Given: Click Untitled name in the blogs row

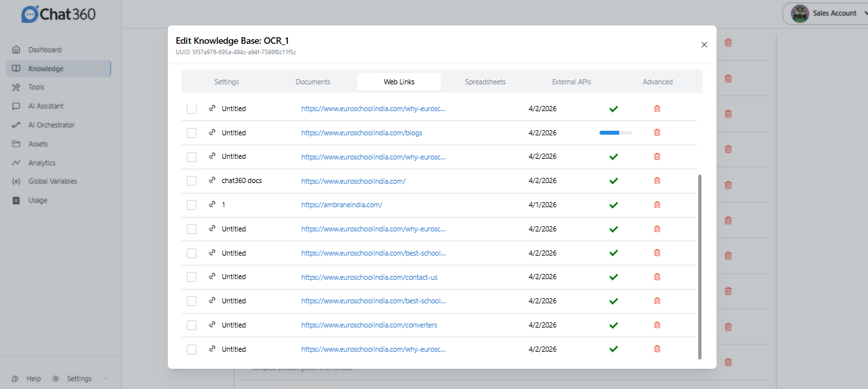Looking at the screenshot, I should pos(234,133).
